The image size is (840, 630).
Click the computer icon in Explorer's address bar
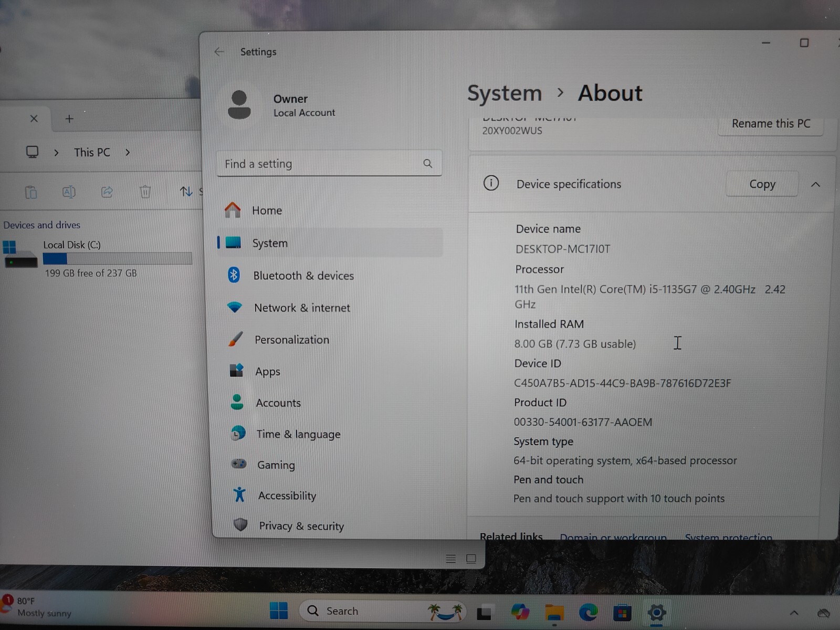33,152
